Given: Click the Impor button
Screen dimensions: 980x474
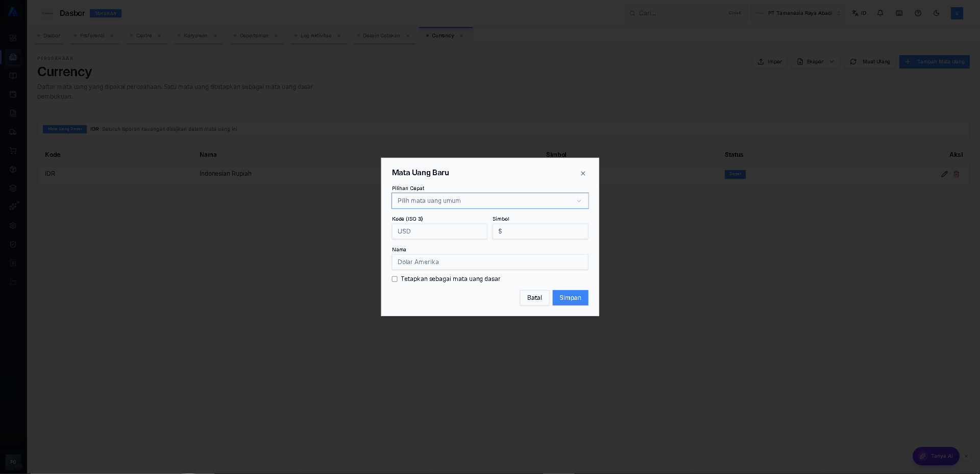Looking at the screenshot, I should click(770, 62).
